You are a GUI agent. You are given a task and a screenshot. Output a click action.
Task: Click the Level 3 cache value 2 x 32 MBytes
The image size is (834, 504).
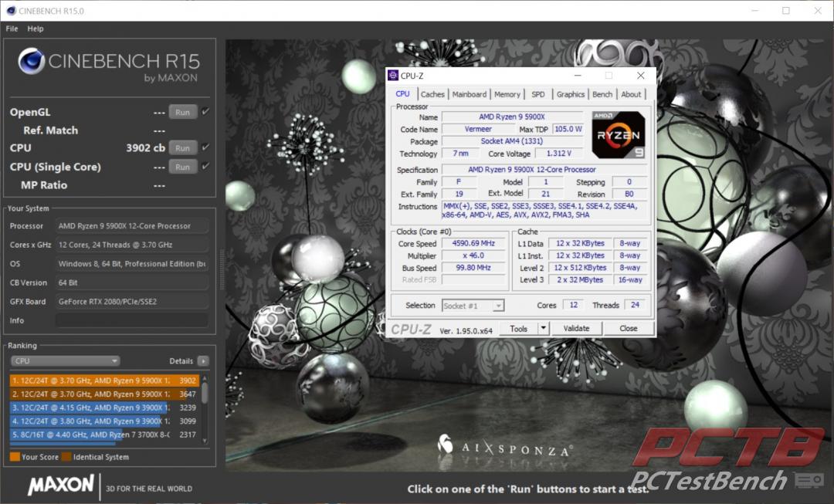[580, 279]
